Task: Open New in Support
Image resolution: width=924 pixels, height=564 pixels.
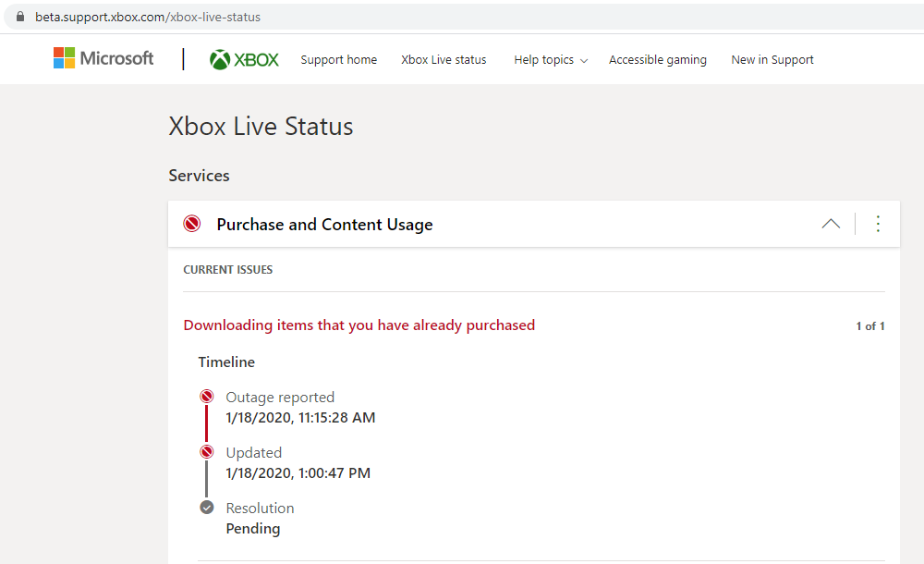Action: click(772, 60)
